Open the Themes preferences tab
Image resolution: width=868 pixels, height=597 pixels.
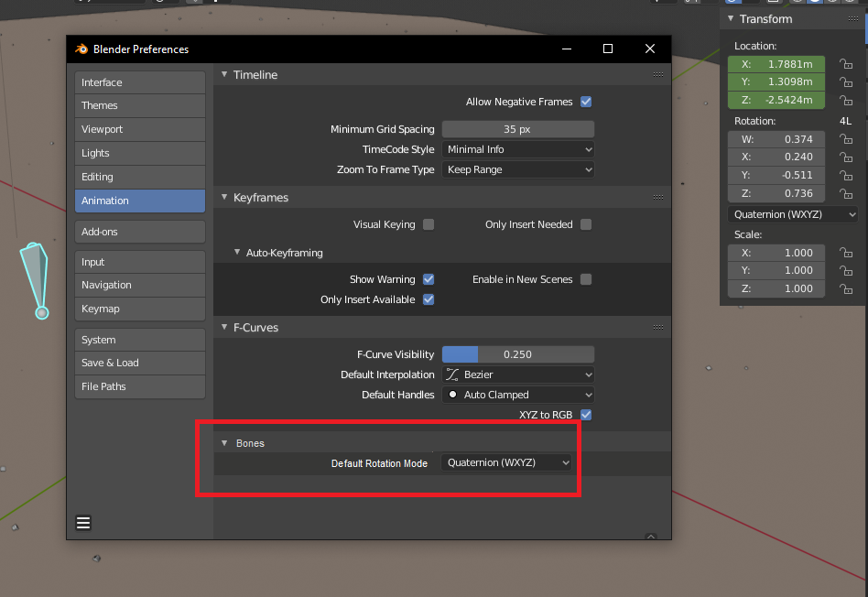[140, 106]
